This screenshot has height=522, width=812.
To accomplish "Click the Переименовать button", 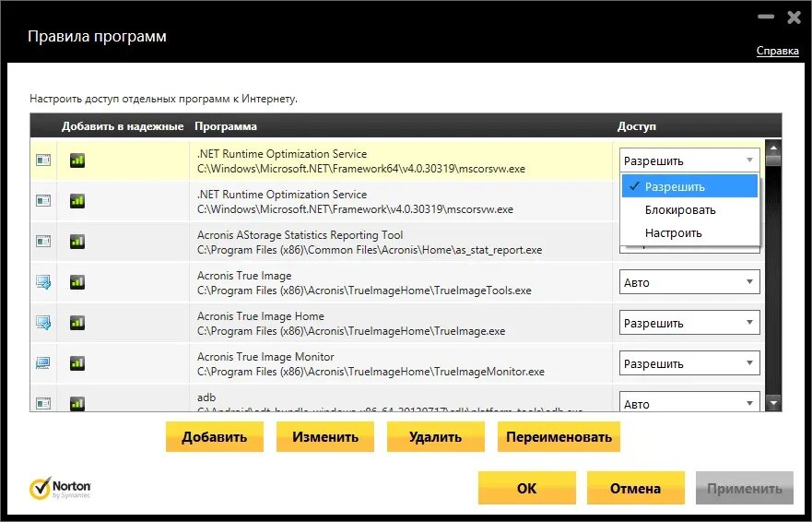I will (x=559, y=436).
